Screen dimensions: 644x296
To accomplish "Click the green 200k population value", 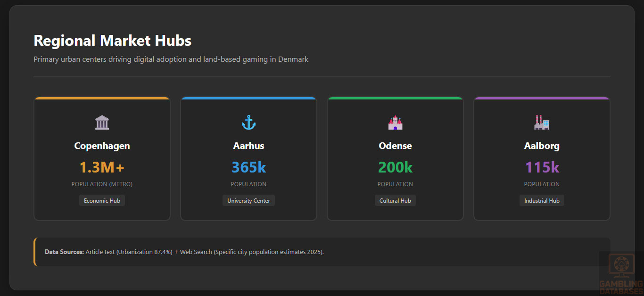I will click(x=395, y=167).
